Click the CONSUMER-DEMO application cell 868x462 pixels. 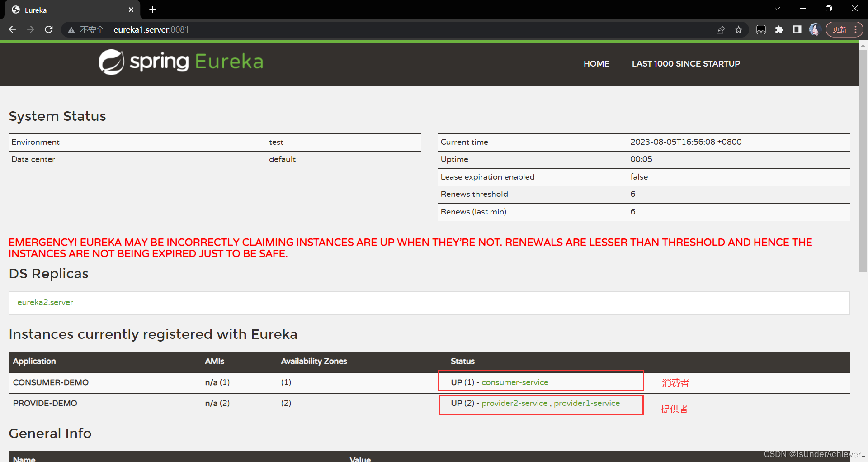(x=51, y=382)
